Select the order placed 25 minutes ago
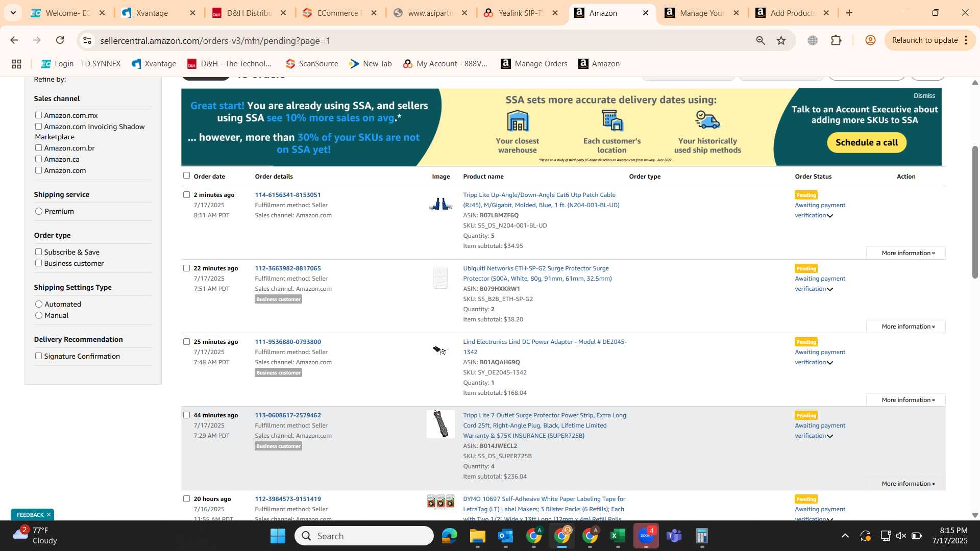Screen dimensions: 980x551 coord(186,342)
